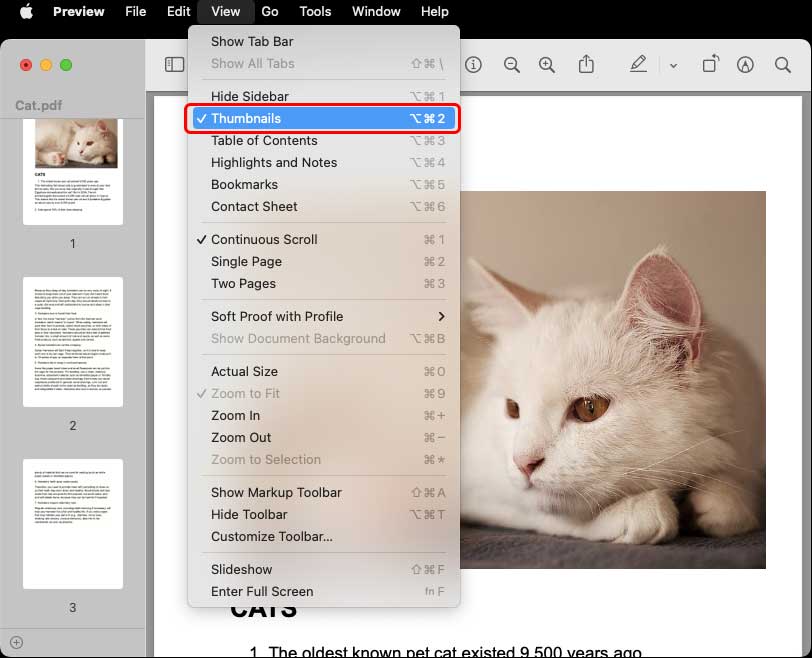Select page 3 thumbnail in sidebar
Viewport: 812px width, 658px height.
pyautogui.click(x=73, y=524)
